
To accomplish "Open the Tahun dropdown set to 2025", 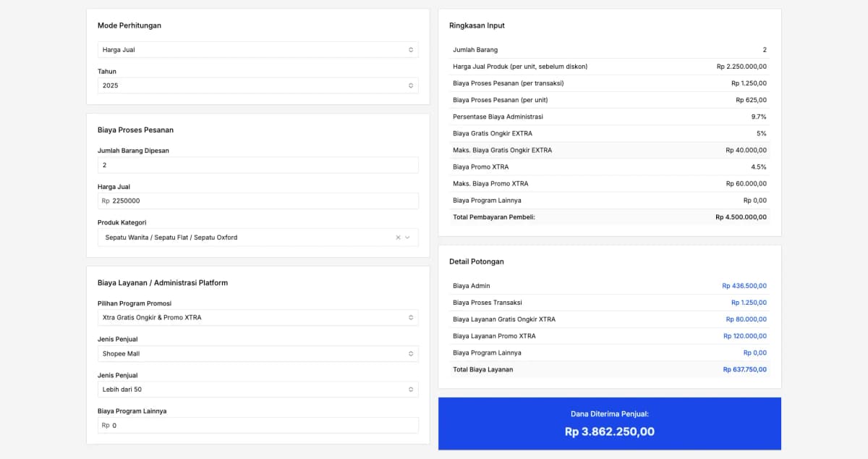I will point(258,85).
